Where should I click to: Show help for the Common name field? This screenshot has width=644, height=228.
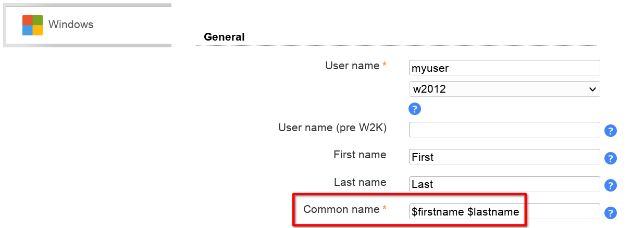pos(610,213)
